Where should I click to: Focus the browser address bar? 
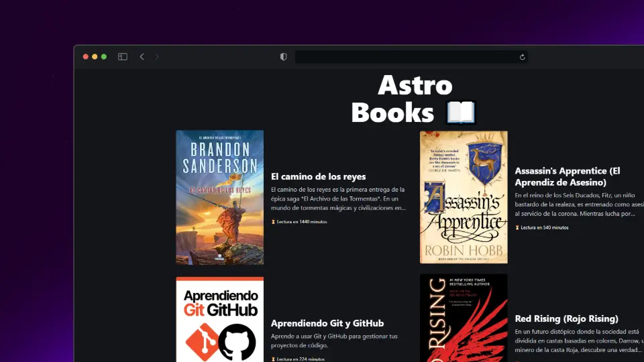pos(411,56)
